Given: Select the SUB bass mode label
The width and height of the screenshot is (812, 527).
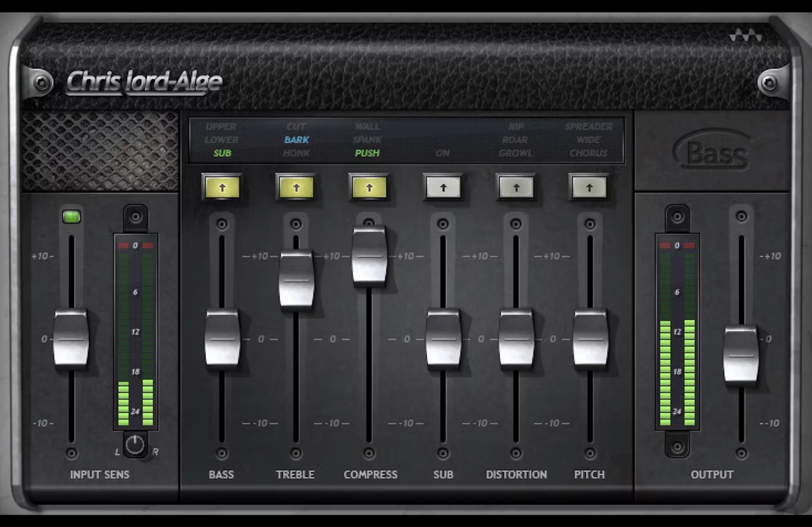Looking at the screenshot, I should pyautogui.click(x=222, y=153).
